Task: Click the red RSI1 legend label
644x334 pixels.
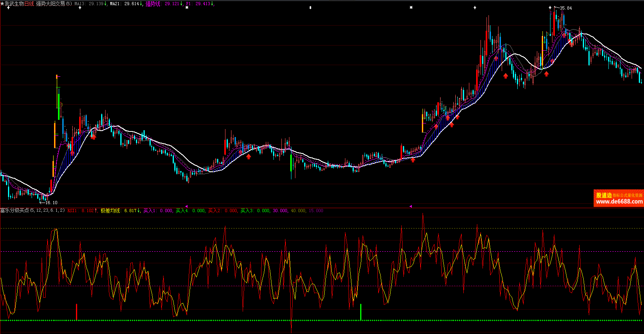Action: tap(80, 211)
